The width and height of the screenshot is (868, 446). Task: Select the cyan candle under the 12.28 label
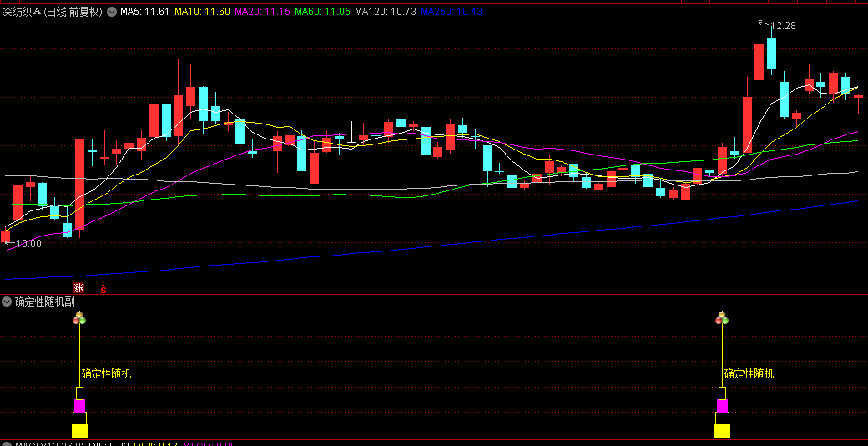(x=772, y=53)
